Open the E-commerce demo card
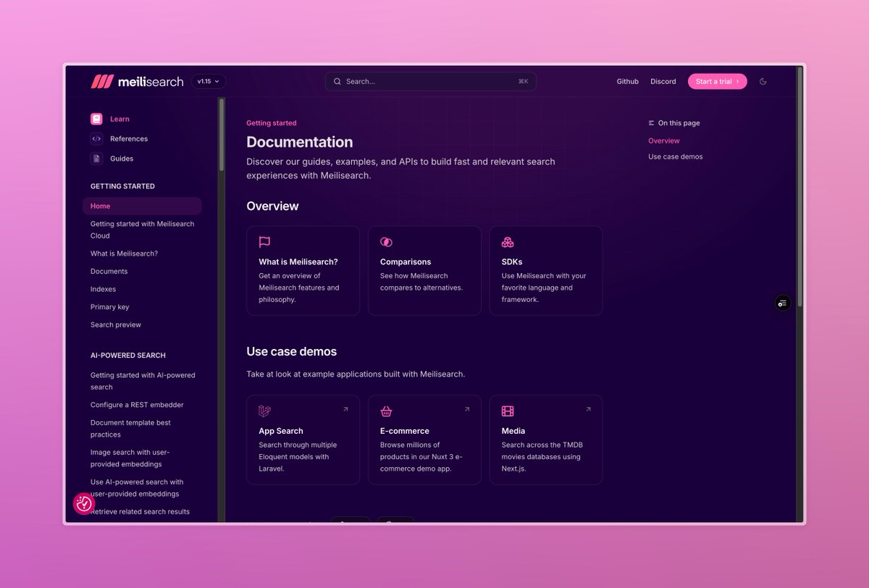This screenshot has width=869, height=588. coord(424,440)
